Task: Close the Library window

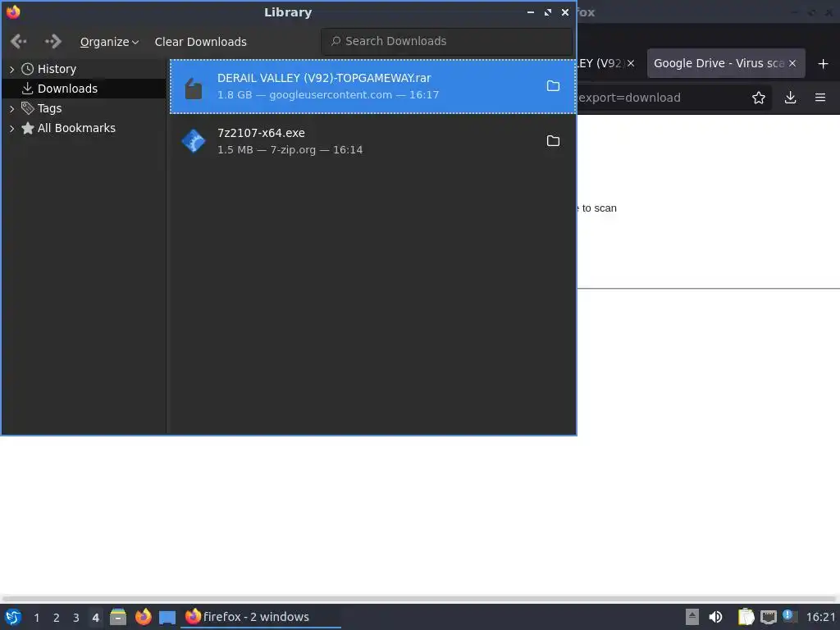Action: pos(564,12)
